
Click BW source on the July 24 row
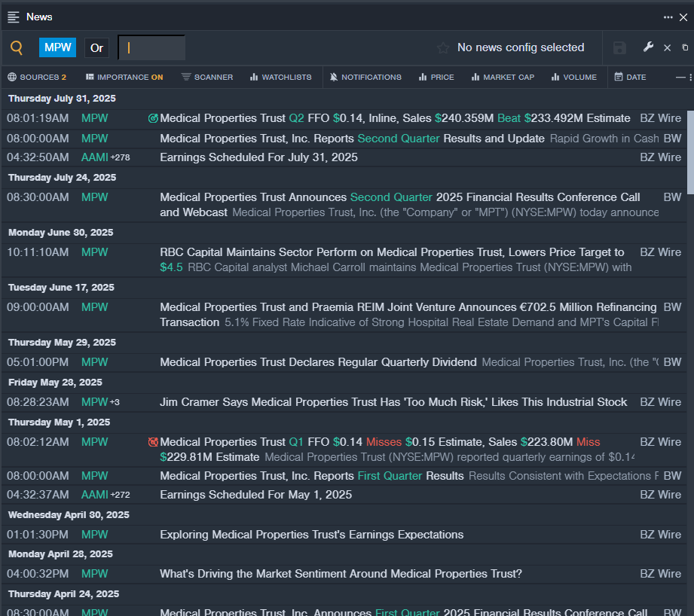click(x=672, y=197)
